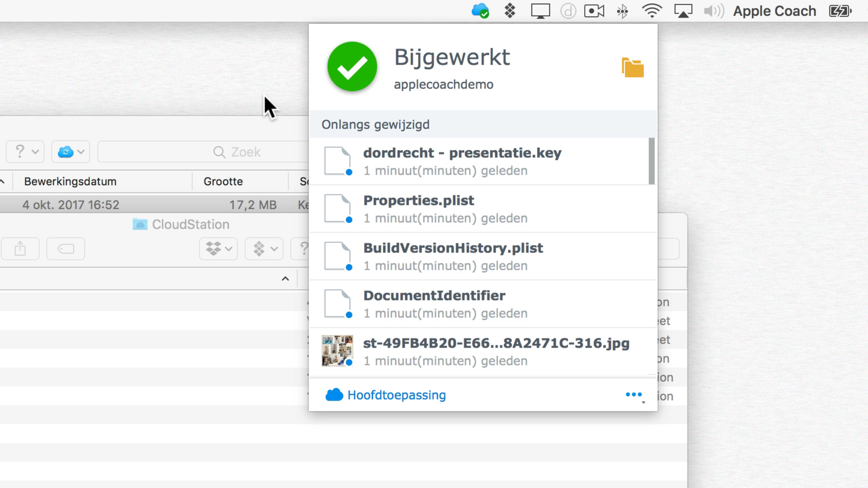Image resolution: width=868 pixels, height=488 pixels.
Task: Open the Wi-Fi menu
Action: click(652, 11)
